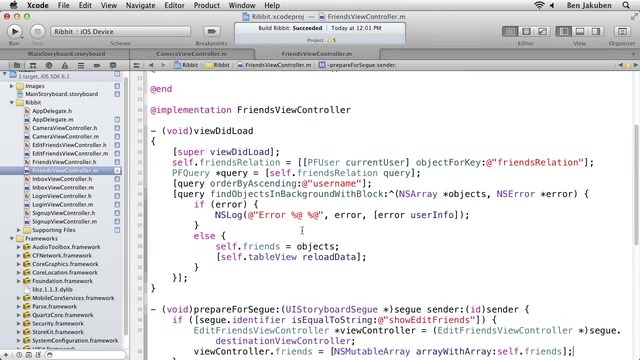Select EditFriendsViewController.m in the navigator

[x=70, y=153]
